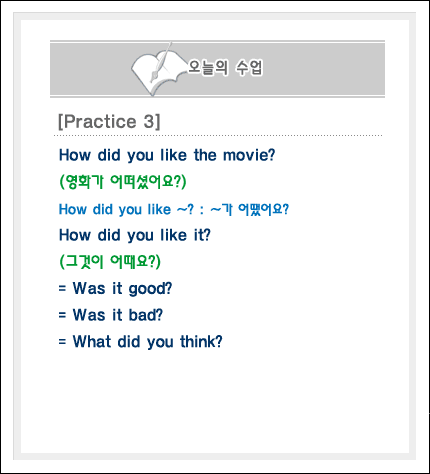Select the [Practice 3] heading
This screenshot has width=430, height=474.
pos(109,121)
